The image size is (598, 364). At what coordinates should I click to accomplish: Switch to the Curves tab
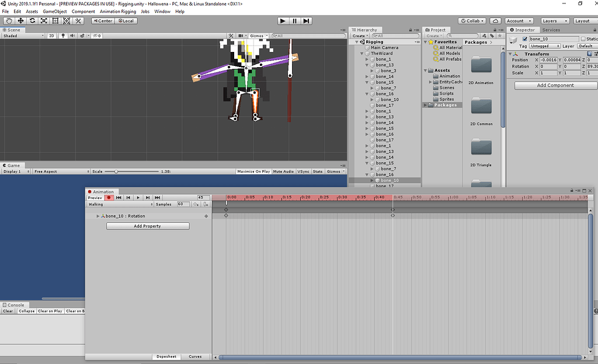click(x=196, y=356)
